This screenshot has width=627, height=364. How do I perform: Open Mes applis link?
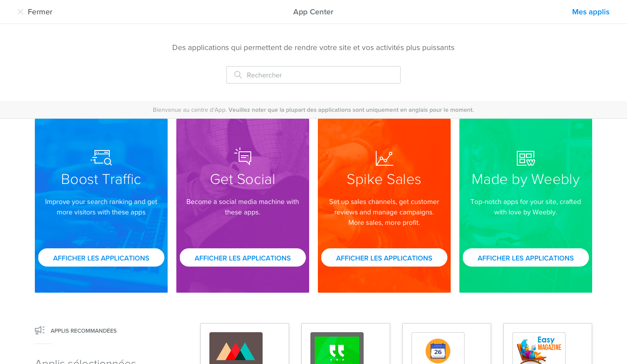coord(591,12)
